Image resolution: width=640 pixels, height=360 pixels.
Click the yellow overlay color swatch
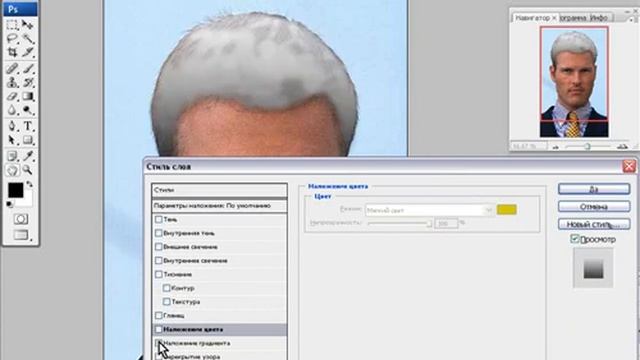click(507, 210)
